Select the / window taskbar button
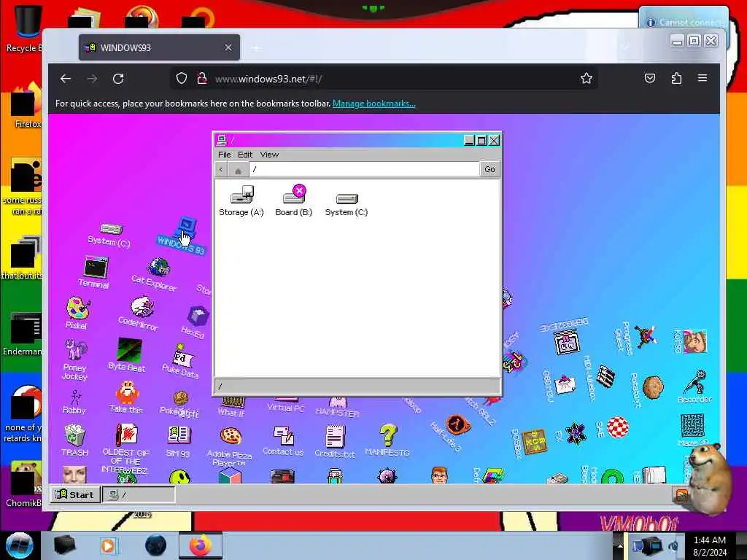 [x=139, y=495]
